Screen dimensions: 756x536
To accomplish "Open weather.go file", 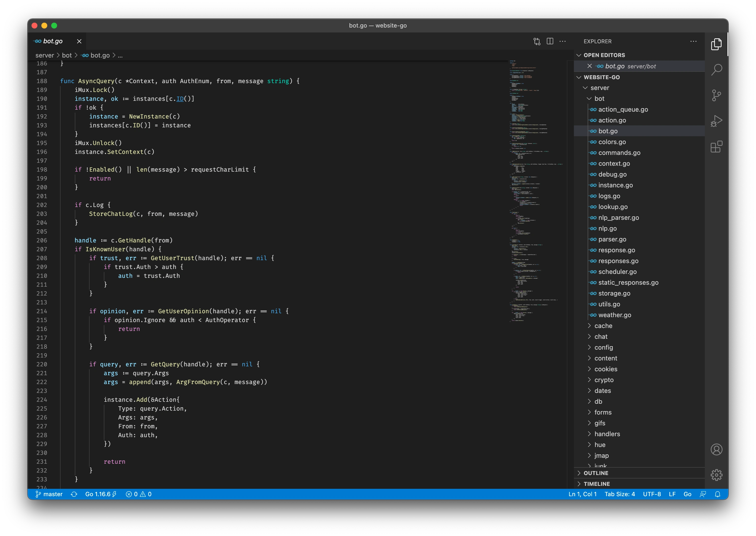I will (x=639, y=315).
